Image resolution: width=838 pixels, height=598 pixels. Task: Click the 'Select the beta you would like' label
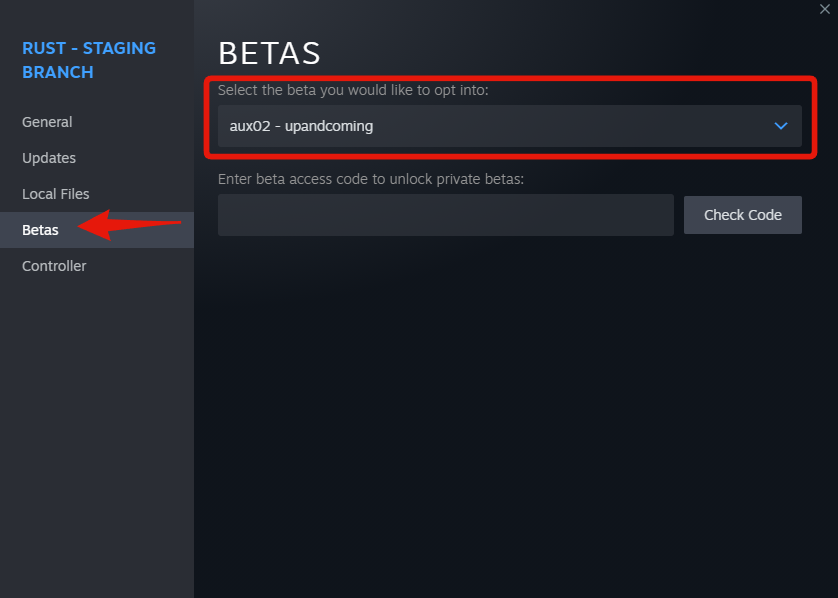pyautogui.click(x=353, y=90)
